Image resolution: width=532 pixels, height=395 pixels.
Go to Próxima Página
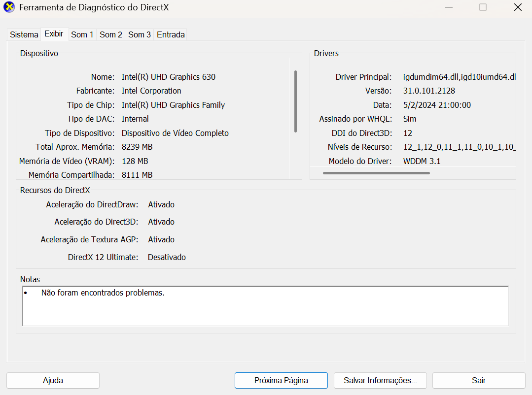click(x=281, y=380)
